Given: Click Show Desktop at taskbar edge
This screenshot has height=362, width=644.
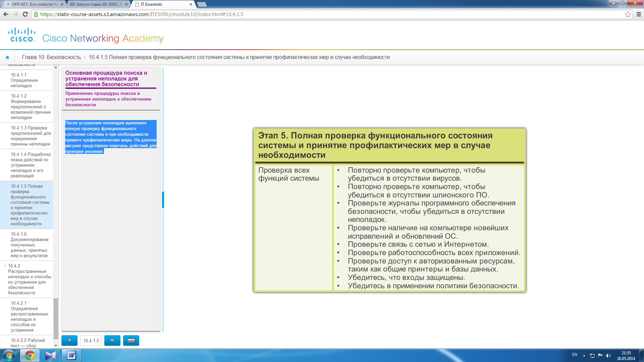Looking at the screenshot, I should (641, 355).
